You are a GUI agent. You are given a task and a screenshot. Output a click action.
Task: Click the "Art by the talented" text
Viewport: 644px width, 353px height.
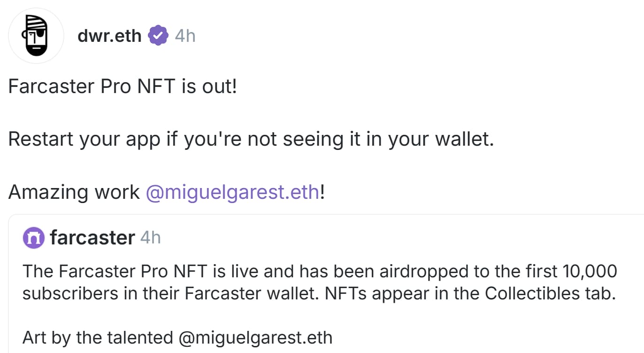click(98, 337)
